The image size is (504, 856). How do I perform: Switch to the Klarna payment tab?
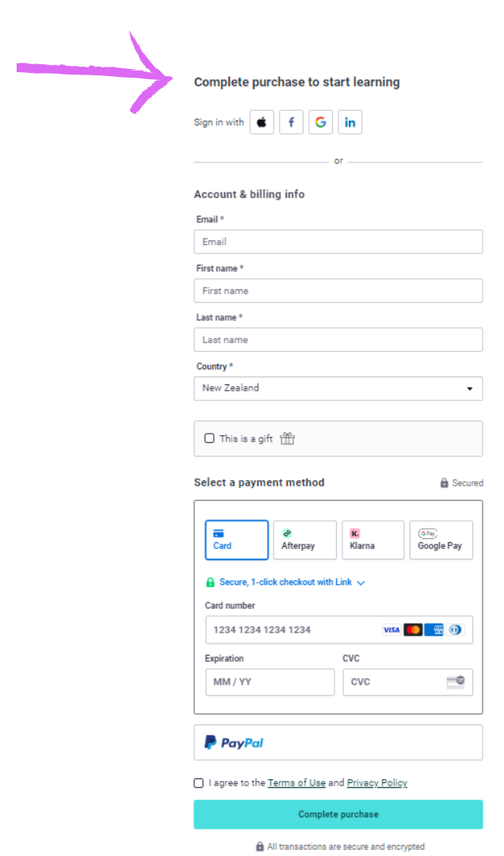(372, 540)
